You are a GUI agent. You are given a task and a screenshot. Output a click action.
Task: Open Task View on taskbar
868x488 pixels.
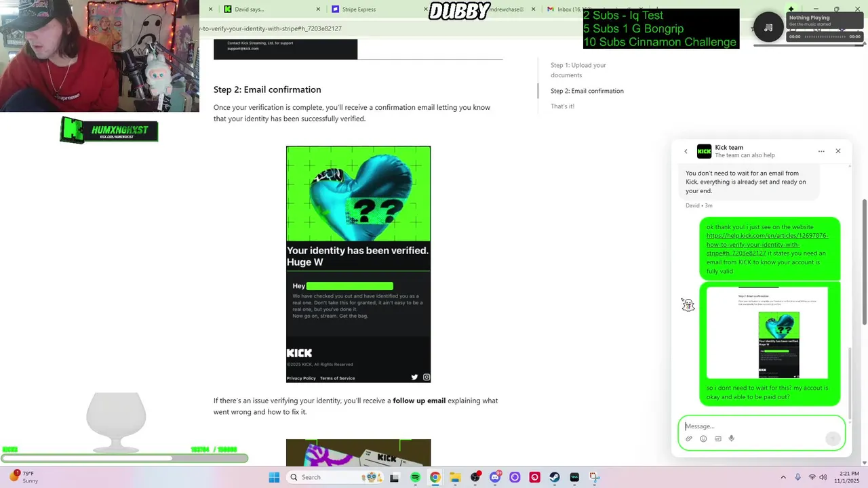[x=395, y=477]
